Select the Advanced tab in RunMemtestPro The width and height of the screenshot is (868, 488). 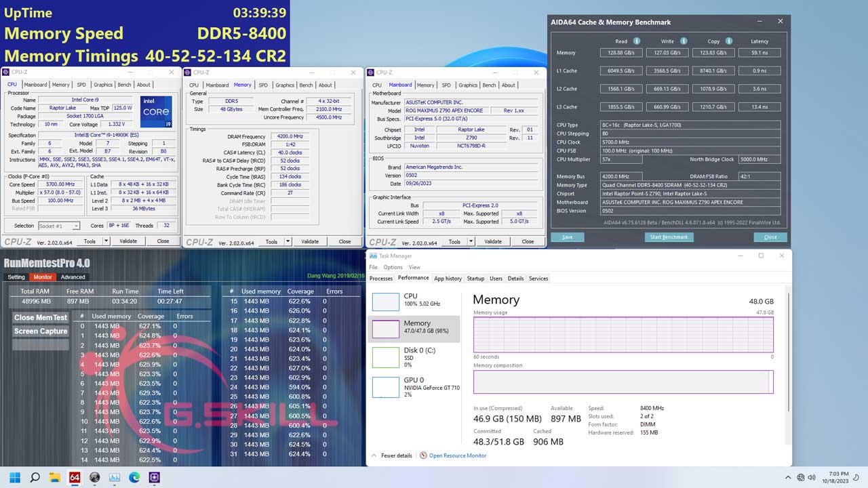pos(73,277)
